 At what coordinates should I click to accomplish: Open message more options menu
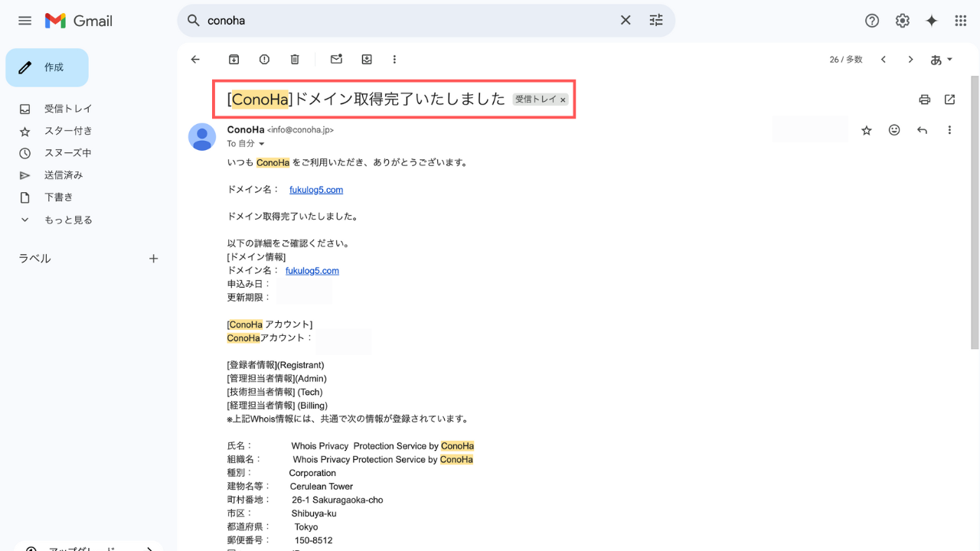[x=949, y=130]
